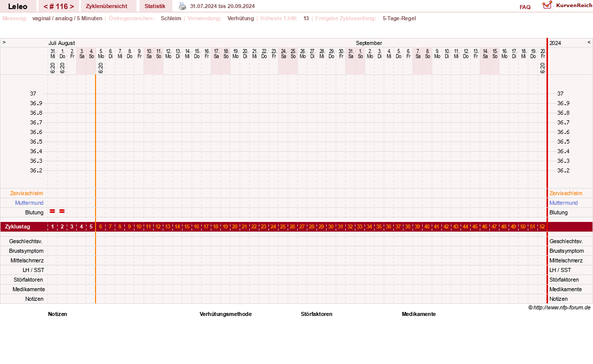Click the left Geschlechtsv. row label
Viewport: 593px width, 364px height.
click(x=26, y=242)
